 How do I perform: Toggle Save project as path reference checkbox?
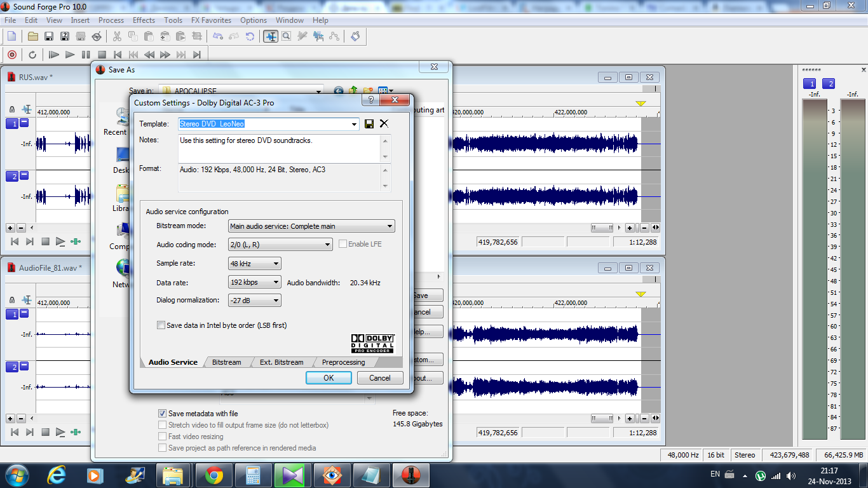click(x=162, y=448)
